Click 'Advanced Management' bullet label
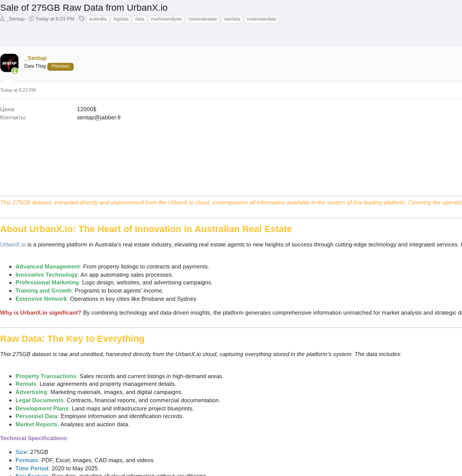Screen dimensions: 462x476 (x=48, y=266)
